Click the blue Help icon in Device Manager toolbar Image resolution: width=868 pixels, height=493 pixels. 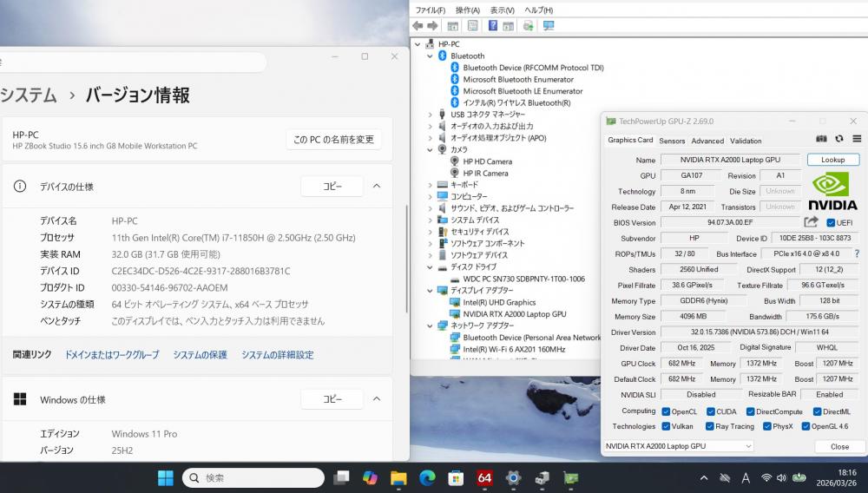(x=493, y=25)
